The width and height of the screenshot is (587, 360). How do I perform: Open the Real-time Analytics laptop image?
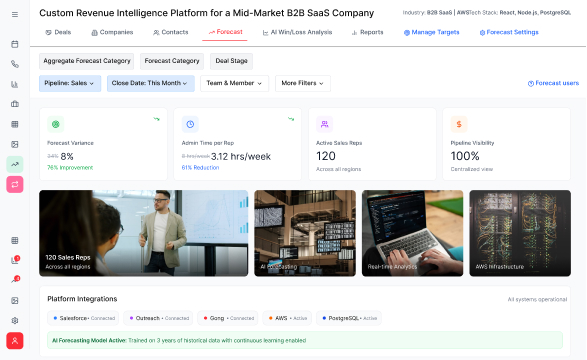tap(413, 233)
